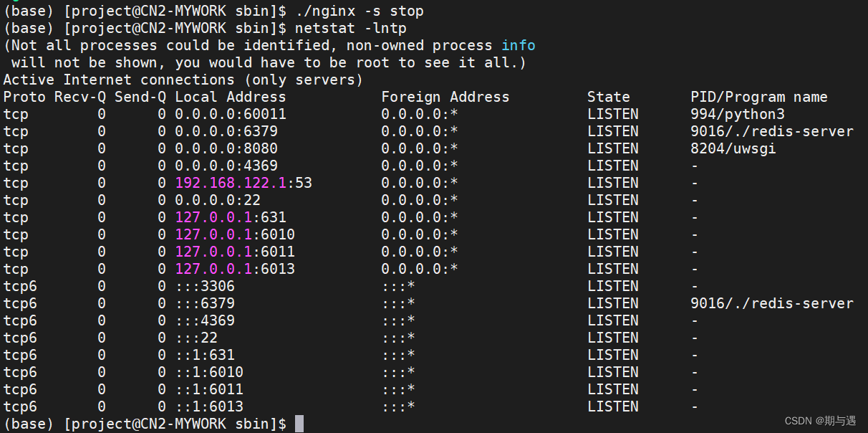The image size is (868, 433).
Task: Click local address '192.168.122.1:53'
Action: click(x=243, y=184)
